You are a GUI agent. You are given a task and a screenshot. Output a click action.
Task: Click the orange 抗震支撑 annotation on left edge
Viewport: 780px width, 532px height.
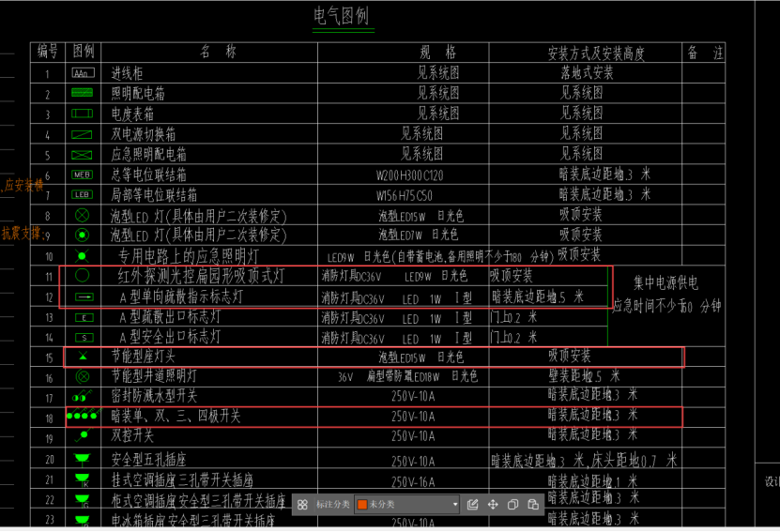[21, 233]
